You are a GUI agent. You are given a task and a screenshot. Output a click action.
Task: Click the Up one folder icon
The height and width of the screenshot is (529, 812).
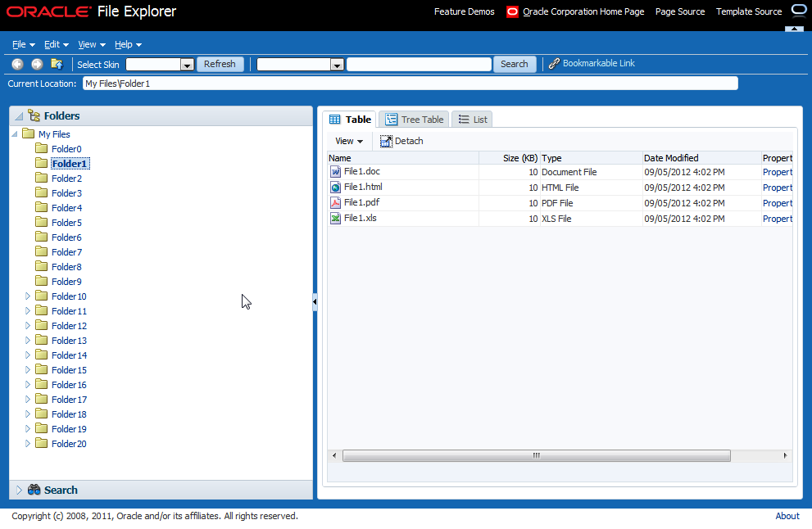tap(57, 64)
